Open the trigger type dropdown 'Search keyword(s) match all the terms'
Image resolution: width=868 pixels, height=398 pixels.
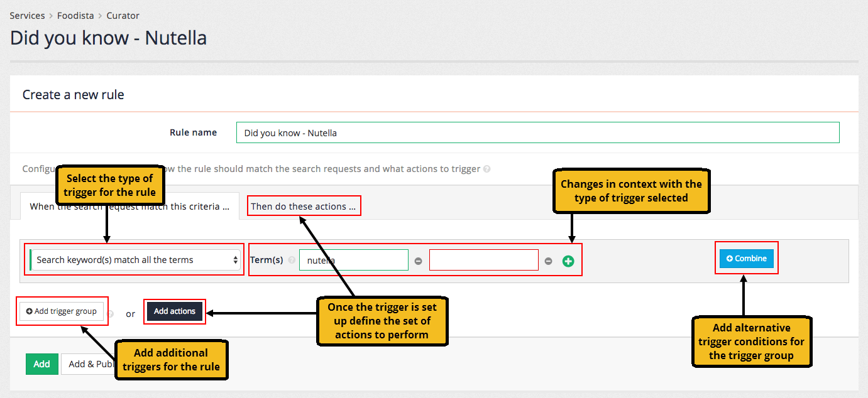point(135,260)
